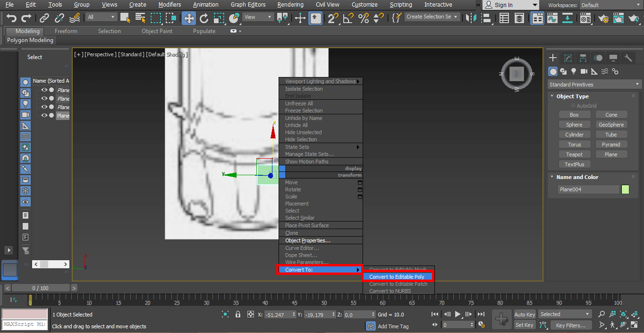Open the Standard Primitives dropdown
The image size is (644, 333).
[x=593, y=84]
